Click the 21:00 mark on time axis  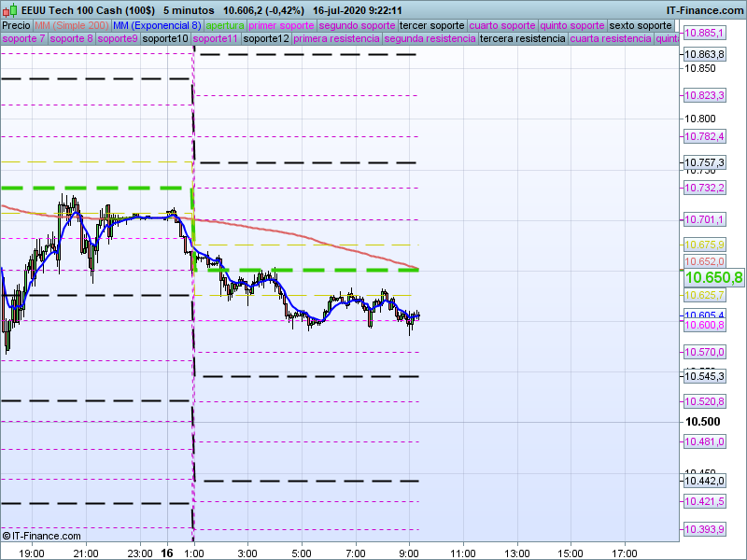pos(86,553)
